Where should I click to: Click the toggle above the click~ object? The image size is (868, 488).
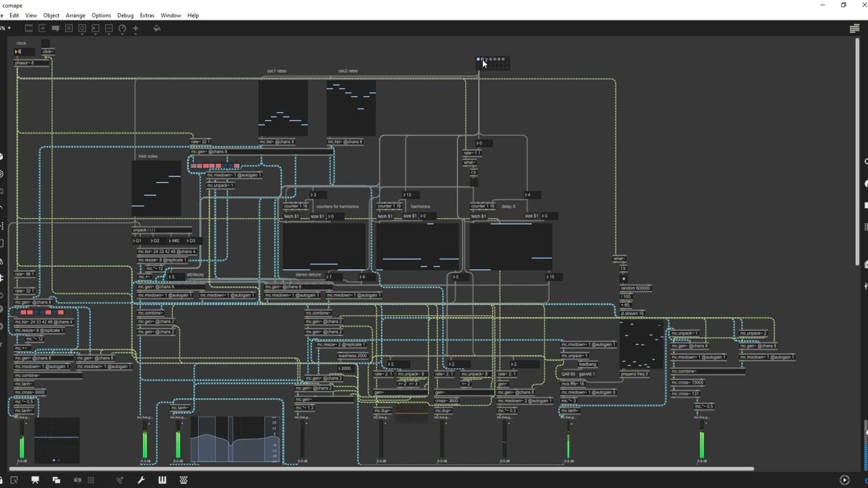pyautogui.click(x=45, y=43)
